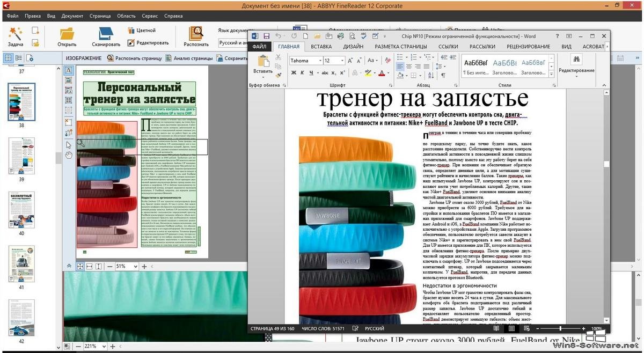The image size is (644, 353).
Task: Toggle italic formatting in Word
Action: pyautogui.click(x=302, y=73)
